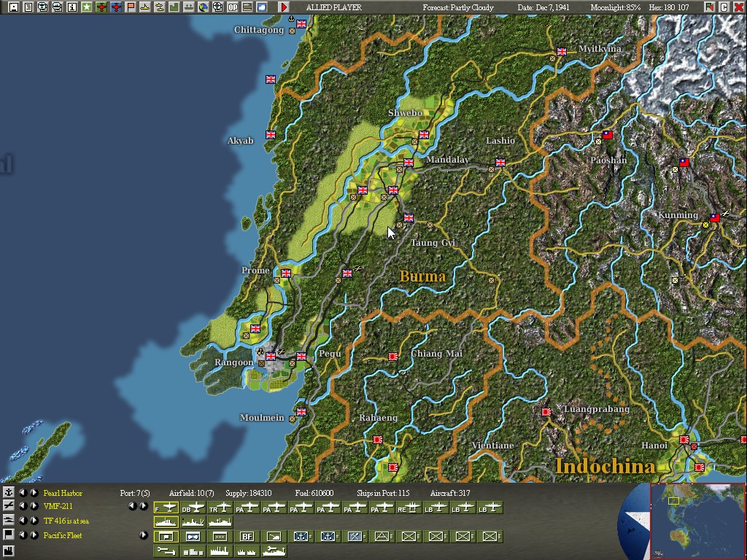Click the ship task force list icon

coord(8,521)
